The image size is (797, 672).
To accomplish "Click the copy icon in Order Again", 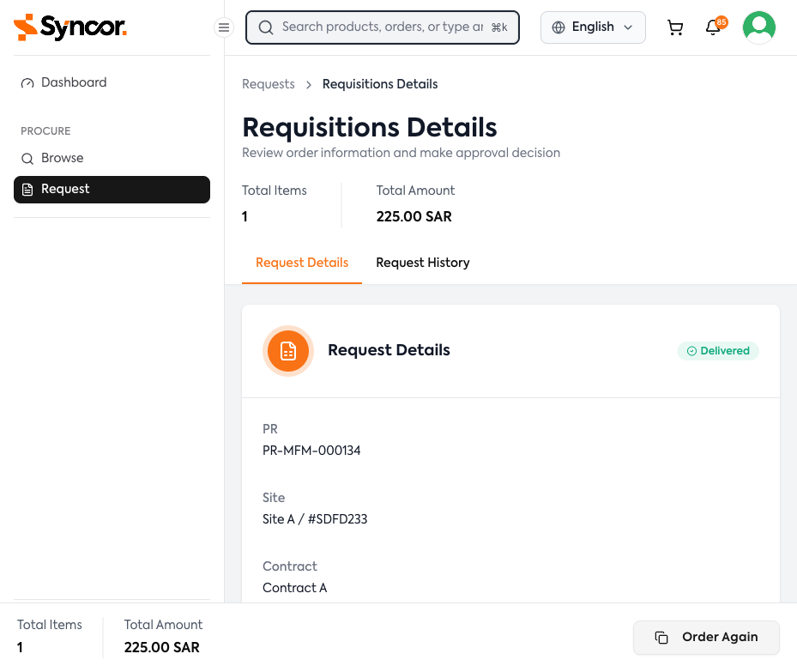I will (x=661, y=638).
